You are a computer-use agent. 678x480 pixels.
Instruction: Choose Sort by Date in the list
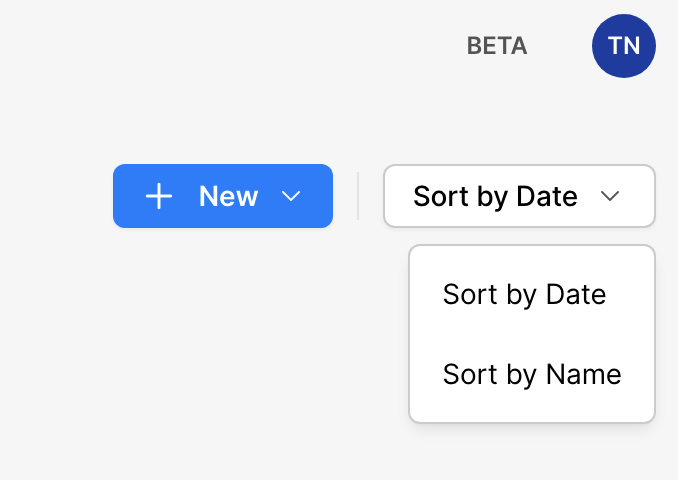coord(524,294)
